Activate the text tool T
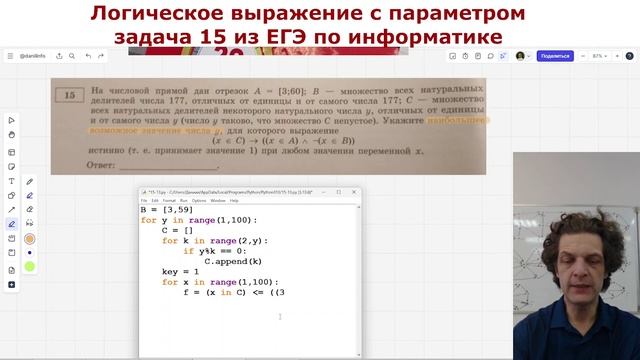Viewport: 640px width, 360px height. click(x=11, y=181)
